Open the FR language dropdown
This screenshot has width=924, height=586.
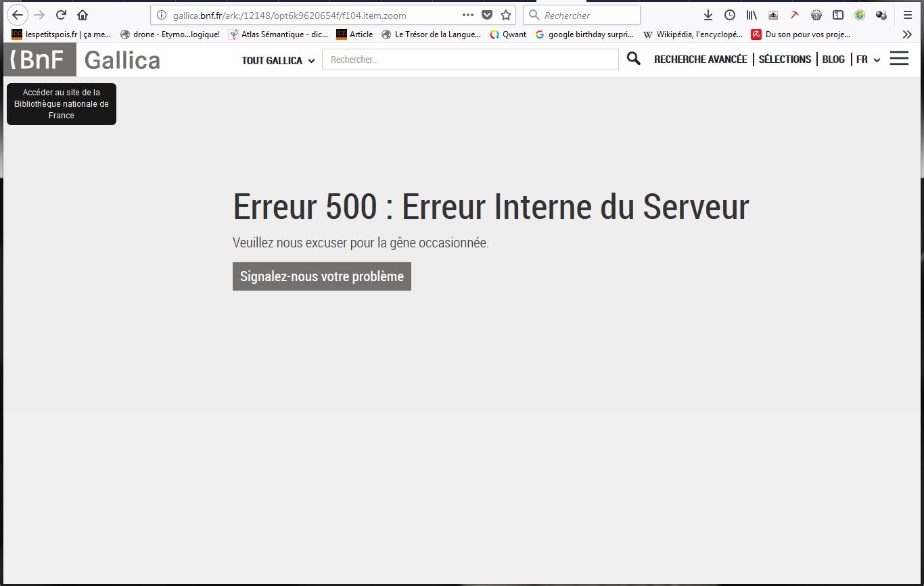pyautogui.click(x=868, y=59)
